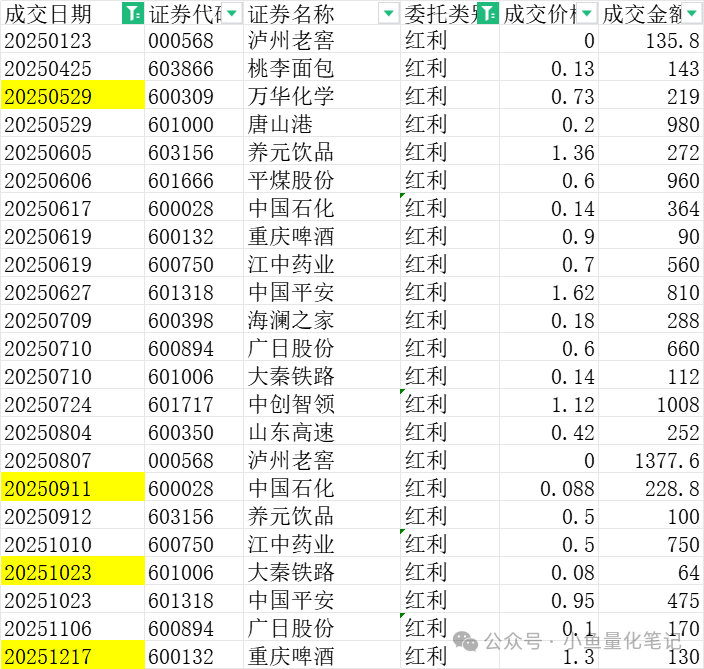Select date cell 20250709
This screenshot has height=669, width=704.
[x=73, y=319]
